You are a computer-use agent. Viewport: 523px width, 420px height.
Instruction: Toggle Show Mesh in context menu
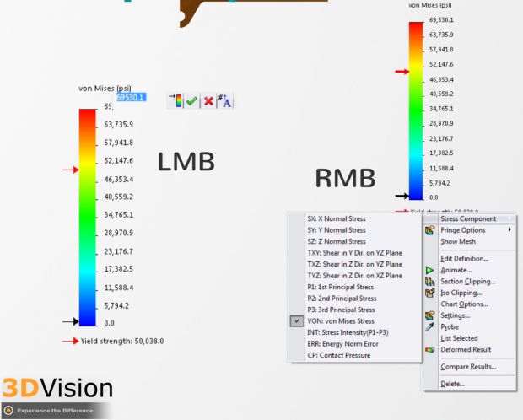tap(461, 241)
